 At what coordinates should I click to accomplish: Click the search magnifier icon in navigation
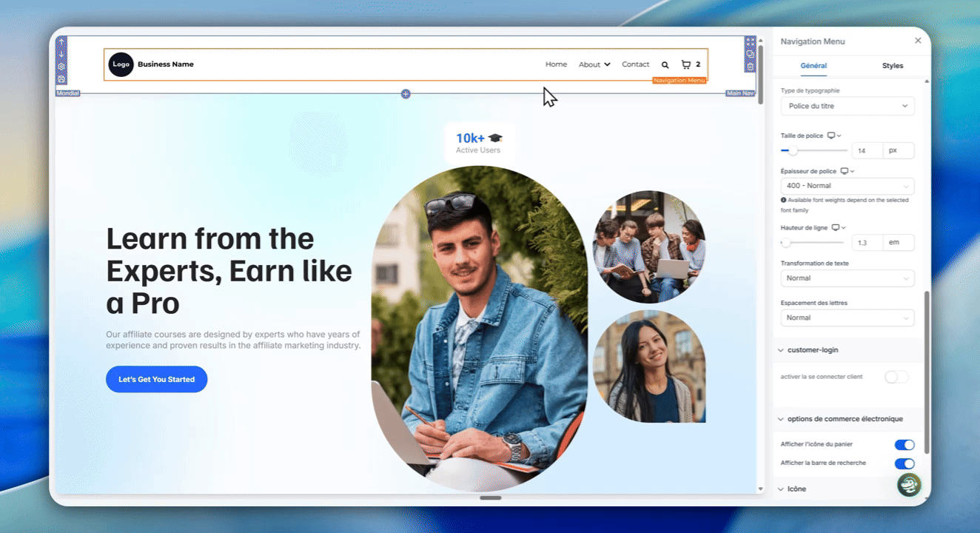[x=665, y=65]
